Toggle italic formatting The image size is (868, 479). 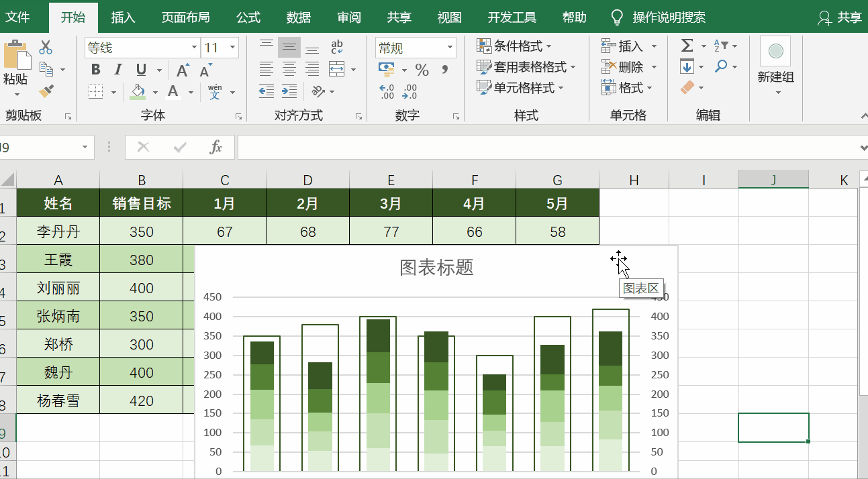(x=117, y=70)
